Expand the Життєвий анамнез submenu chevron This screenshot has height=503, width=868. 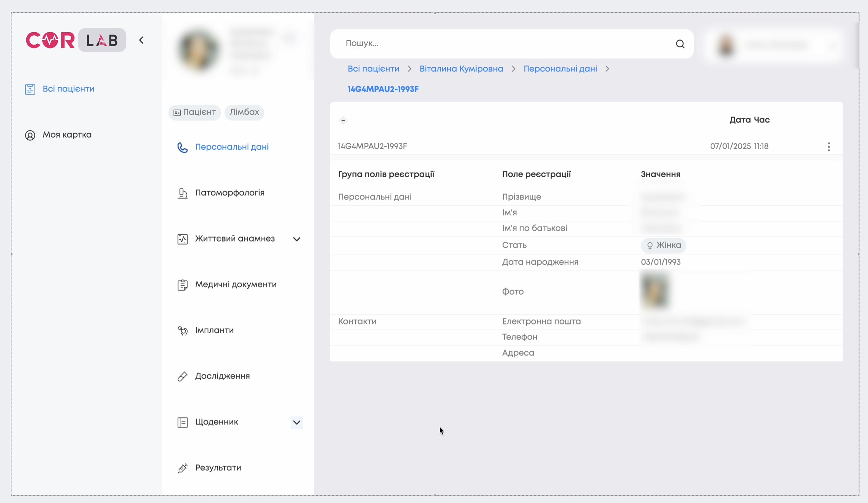pos(297,239)
